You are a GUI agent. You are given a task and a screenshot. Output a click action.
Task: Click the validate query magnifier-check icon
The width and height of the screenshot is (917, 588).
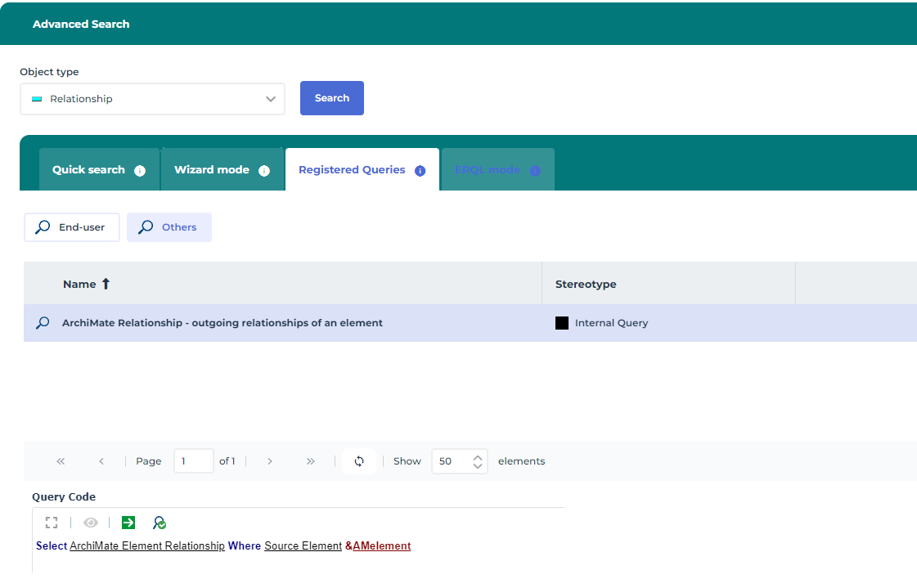click(x=160, y=523)
